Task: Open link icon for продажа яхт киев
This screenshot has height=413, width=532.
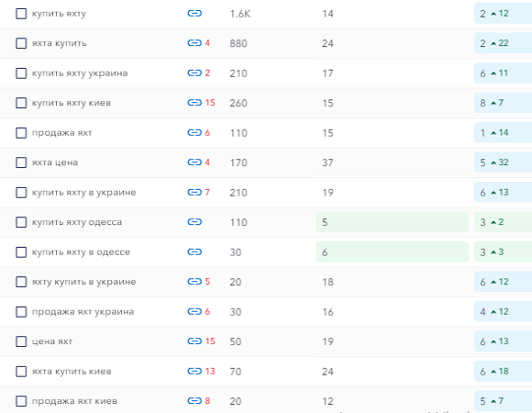Action: point(194,401)
